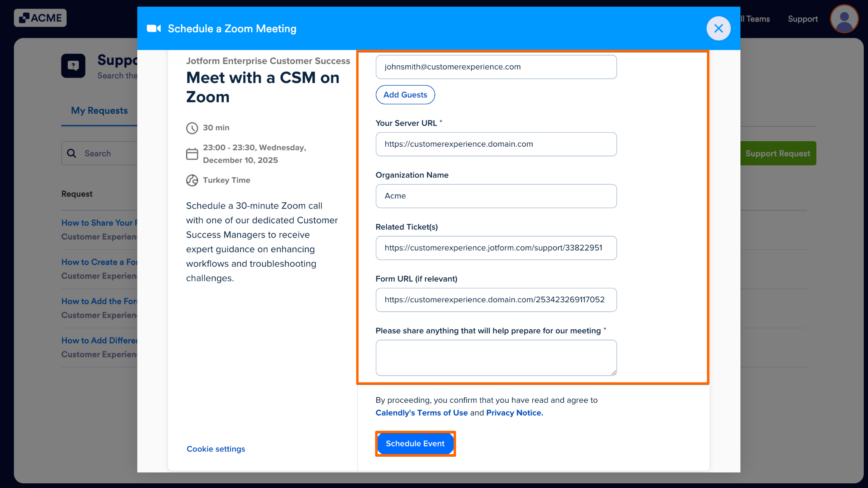
Task: Open the Privacy Notice link
Action: pos(515,413)
